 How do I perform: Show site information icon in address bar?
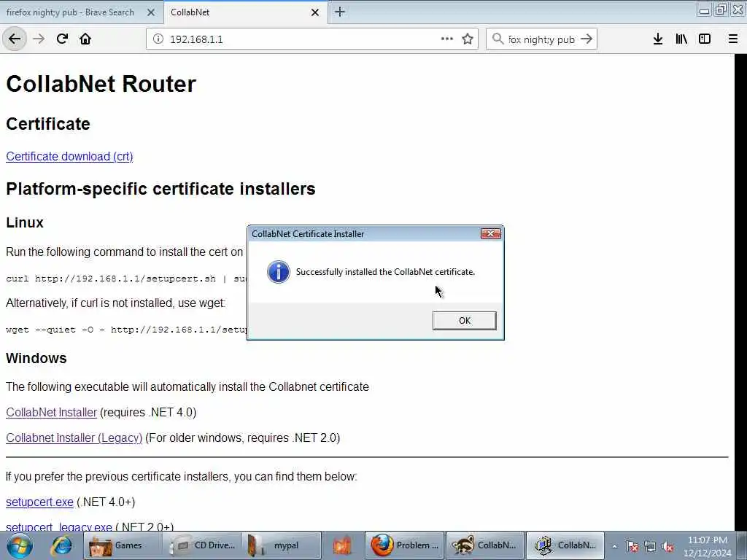coord(158,39)
